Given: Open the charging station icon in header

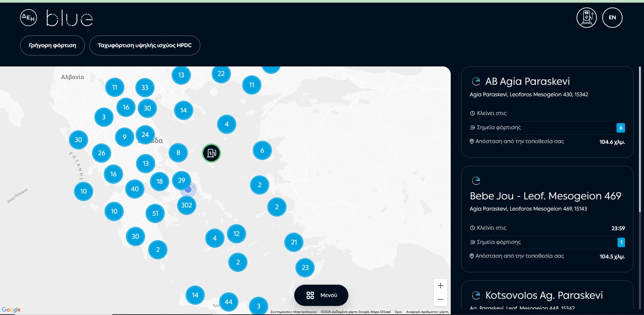Looking at the screenshot, I should coord(587,18).
